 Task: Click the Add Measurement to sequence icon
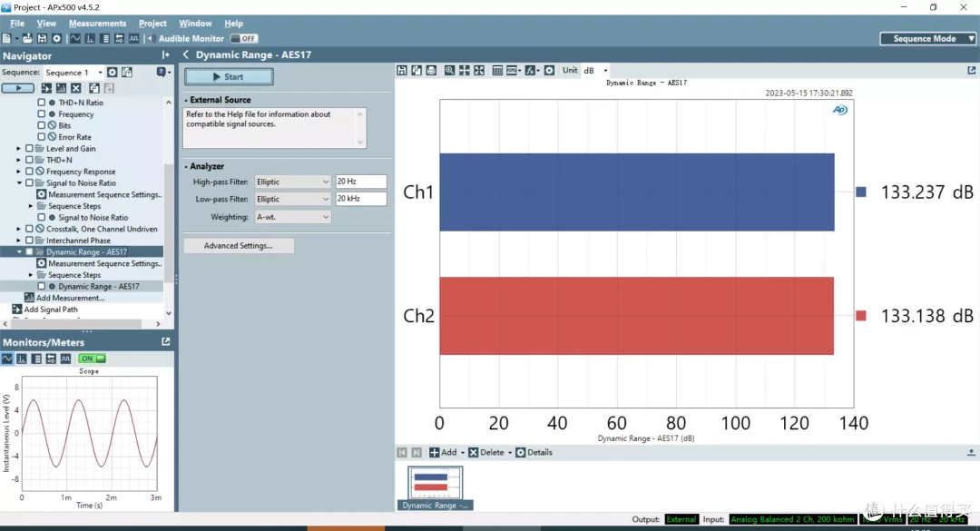[x=62, y=88]
